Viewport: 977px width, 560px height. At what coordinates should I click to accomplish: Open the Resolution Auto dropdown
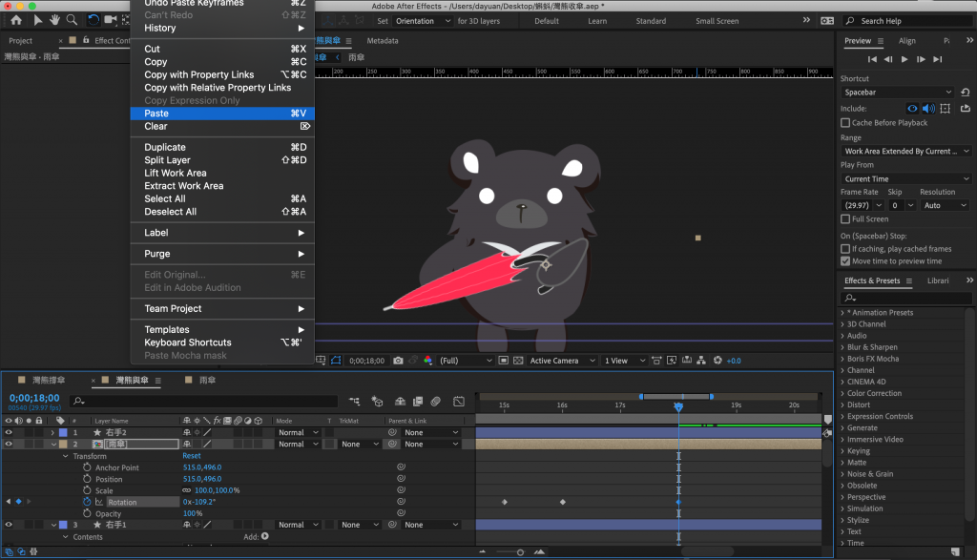pyautogui.click(x=945, y=205)
